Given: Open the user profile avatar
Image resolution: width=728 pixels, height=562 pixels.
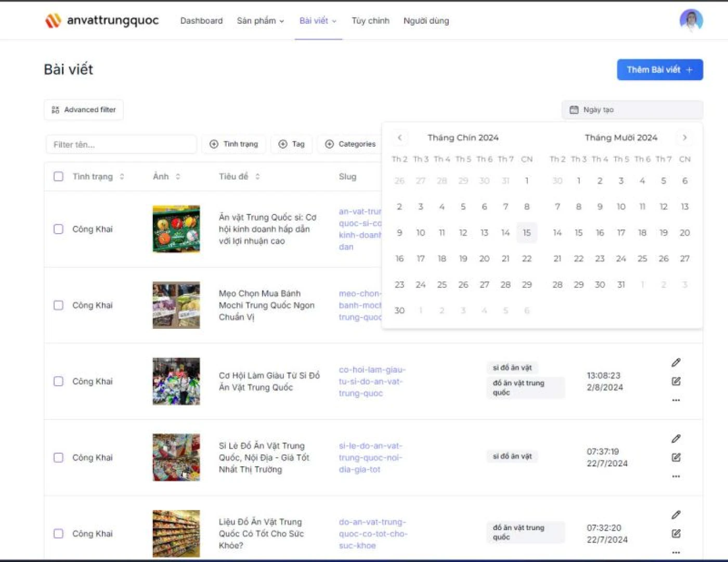Looking at the screenshot, I should click(691, 21).
